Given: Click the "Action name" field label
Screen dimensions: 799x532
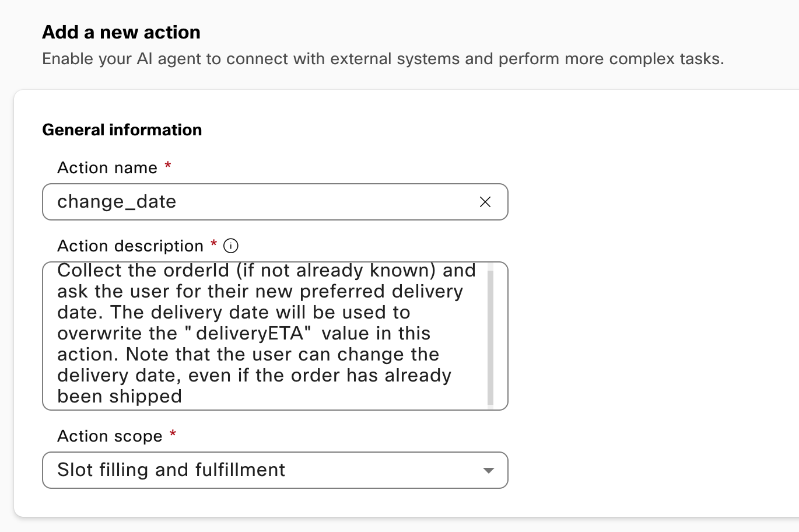Looking at the screenshot, I should [107, 168].
